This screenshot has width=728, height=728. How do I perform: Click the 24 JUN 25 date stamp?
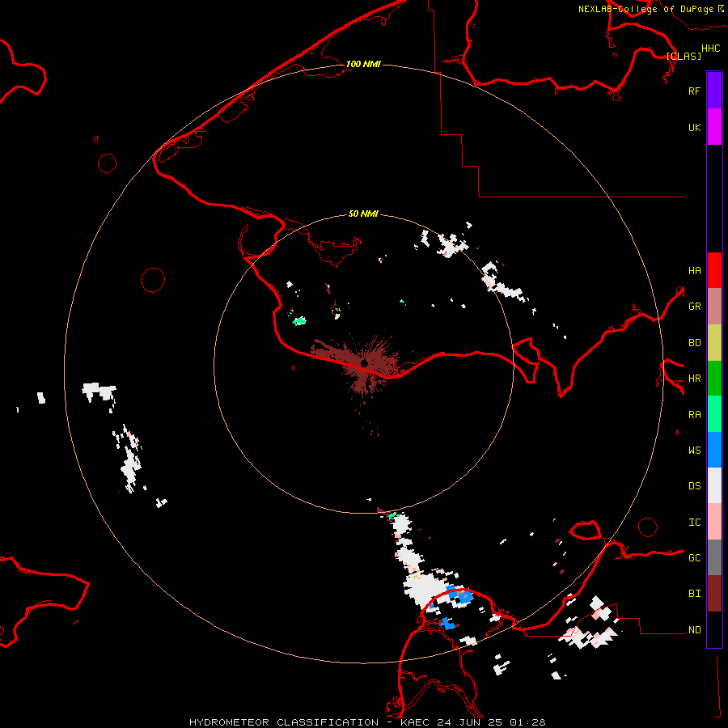pyautogui.click(x=470, y=722)
